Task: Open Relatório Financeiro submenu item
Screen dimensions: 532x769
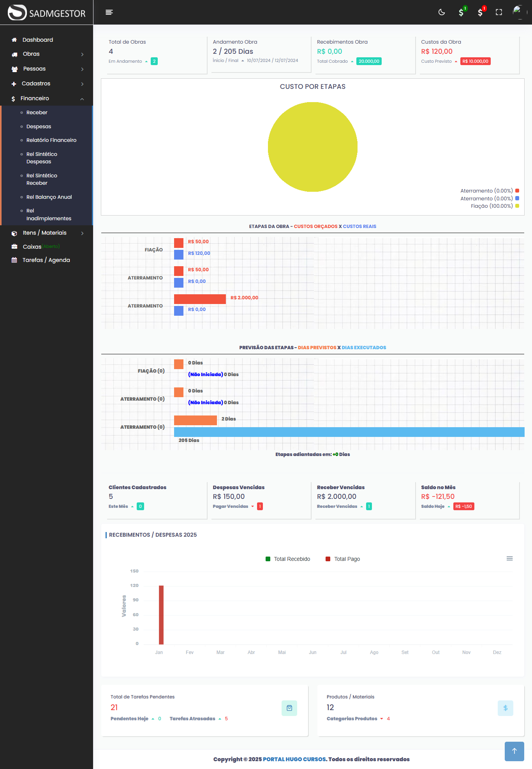Action: [x=51, y=140]
